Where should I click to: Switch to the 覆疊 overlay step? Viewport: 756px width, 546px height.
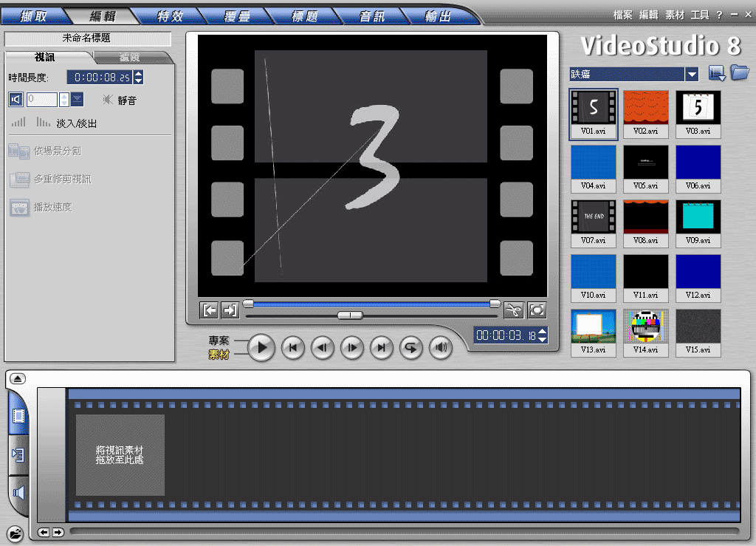pyautogui.click(x=237, y=16)
